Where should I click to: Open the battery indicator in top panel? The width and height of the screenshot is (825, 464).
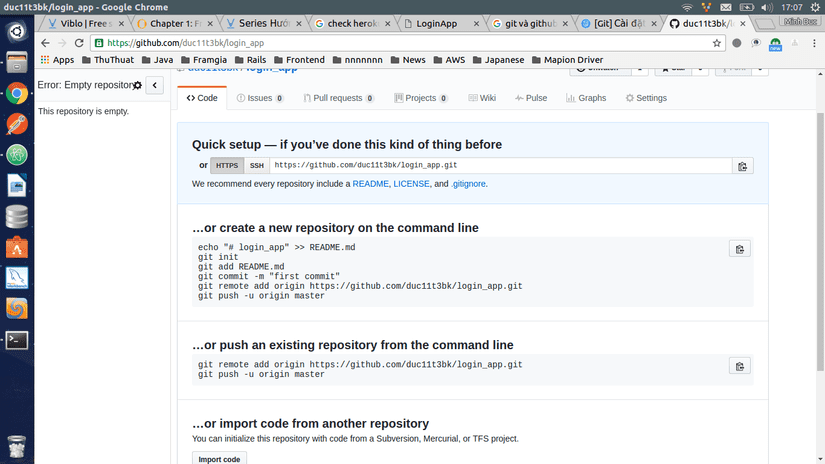[x=747, y=7]
